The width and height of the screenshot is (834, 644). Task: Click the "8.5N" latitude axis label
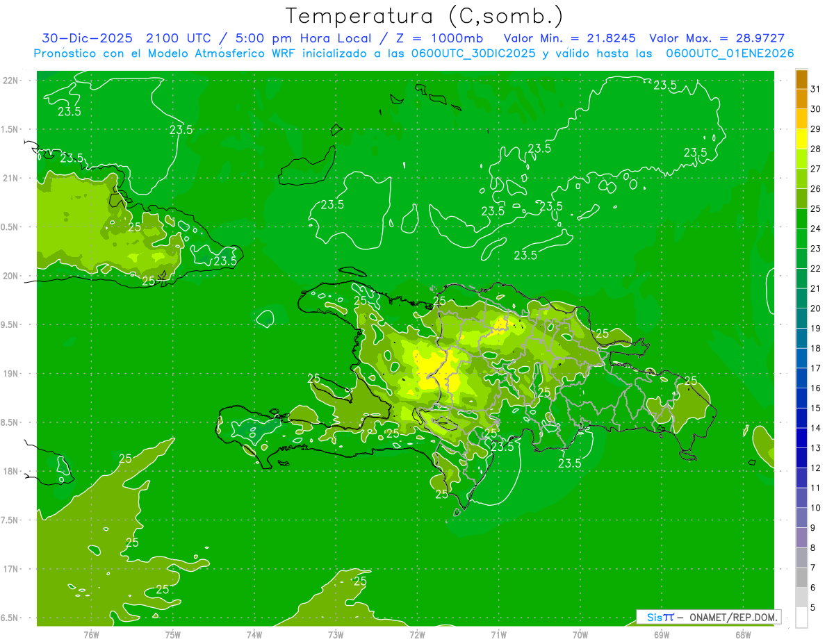coord(10,423)
